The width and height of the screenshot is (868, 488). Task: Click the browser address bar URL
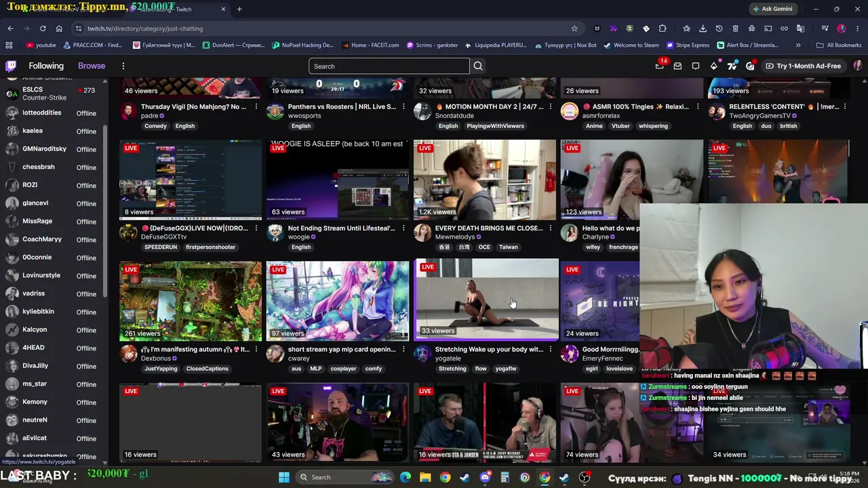click(145, 28)
